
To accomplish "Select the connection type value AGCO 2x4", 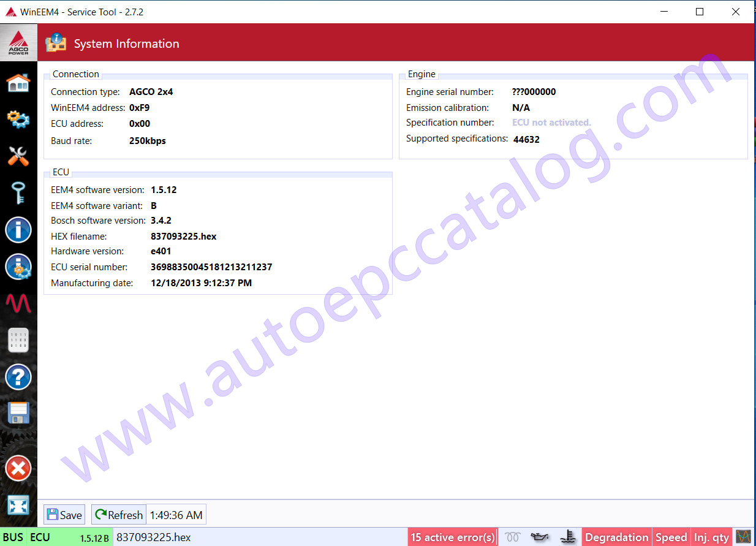I will (151, 92).
